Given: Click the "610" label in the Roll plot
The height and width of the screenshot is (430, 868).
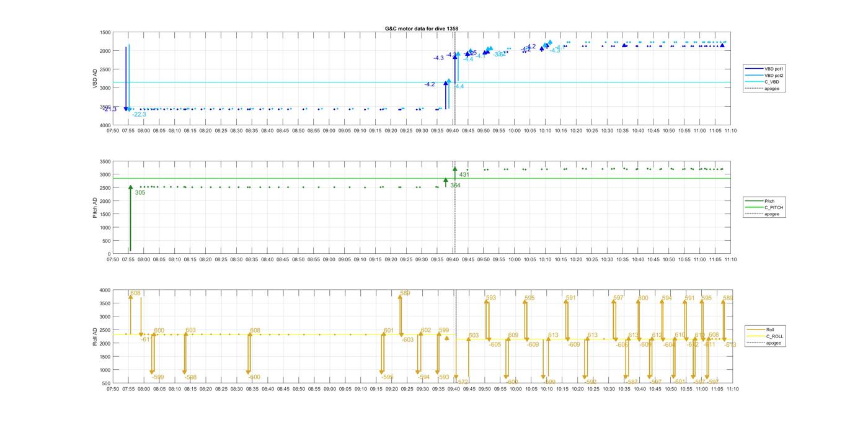Looking at the screenshot, I should coord(680,334).
